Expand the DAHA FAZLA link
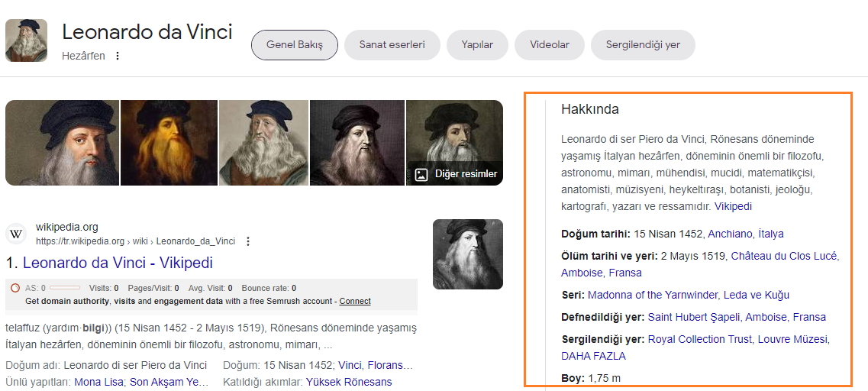 (593, 356)
